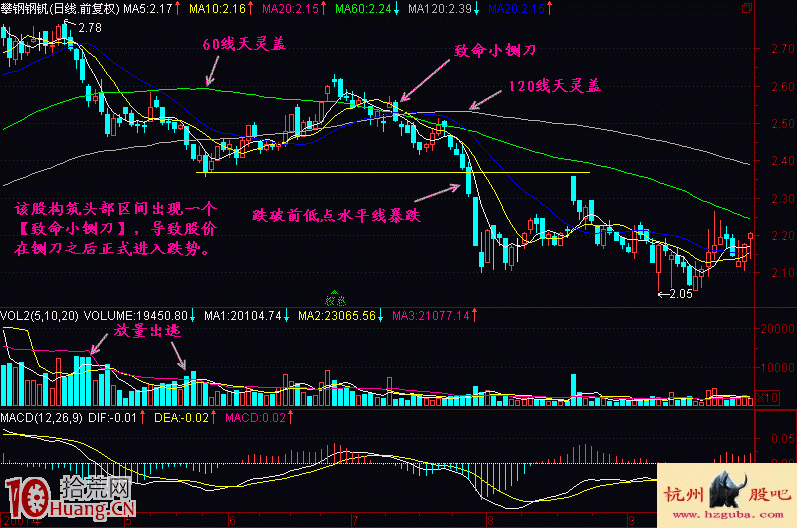Click the MA5:2.17 indicator label
The height and width of the screenshot is (528, 797).
pyautogui.click(x=147, y=9)
